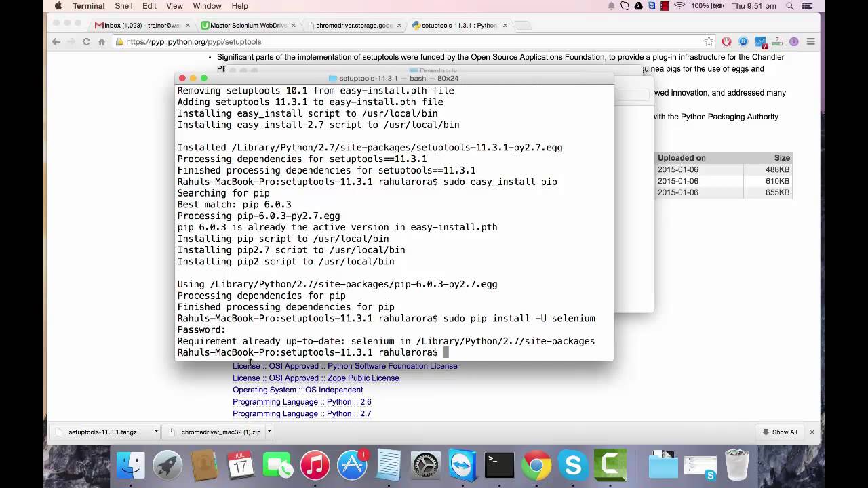The image size is (868, 488).
Task: Open Chrome's hamburger menu
Action: [810, 42]
